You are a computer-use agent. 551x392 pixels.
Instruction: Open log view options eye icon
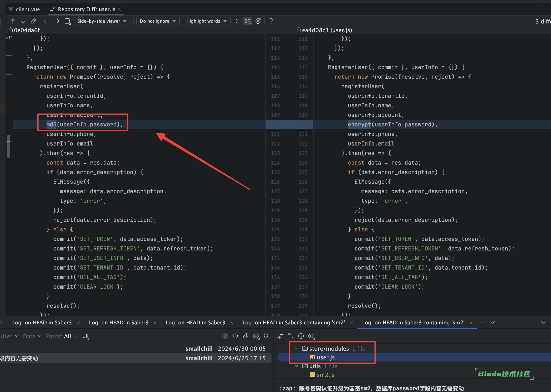(x=256, y=336)
